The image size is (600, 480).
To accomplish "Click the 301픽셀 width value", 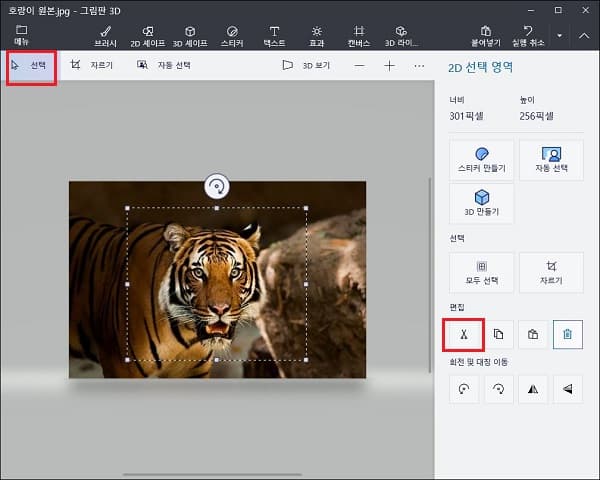I will point(466,116).
